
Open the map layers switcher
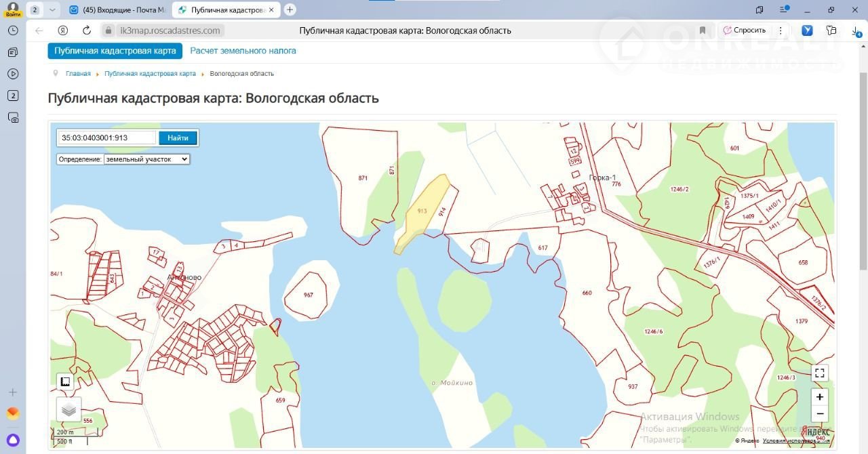tap(68, 409)
